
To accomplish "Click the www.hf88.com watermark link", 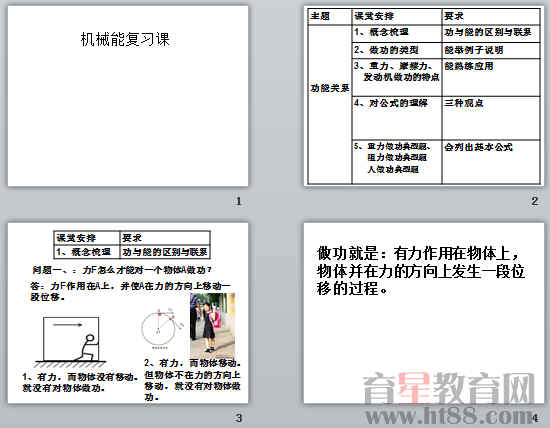I will (451, 416).
